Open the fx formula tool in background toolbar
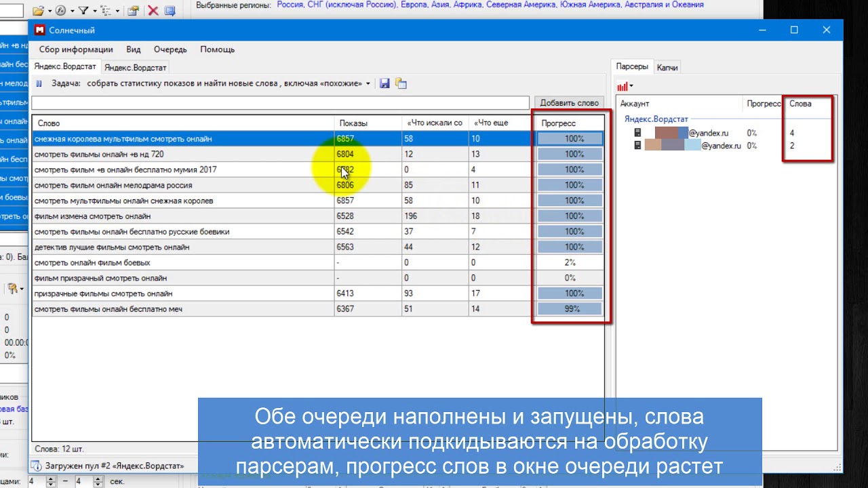868x488 pixels. coord(60,11)
